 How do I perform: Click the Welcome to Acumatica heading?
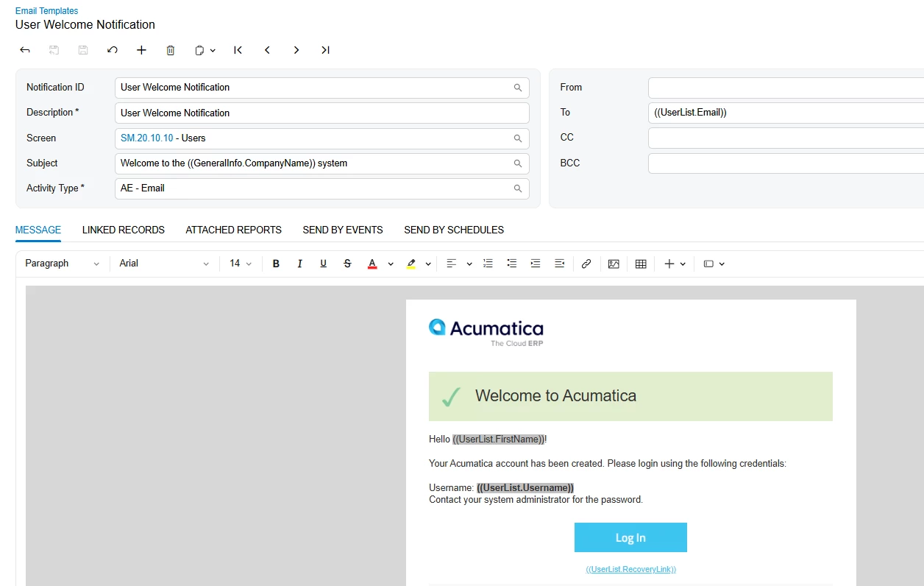pos(555,396)
